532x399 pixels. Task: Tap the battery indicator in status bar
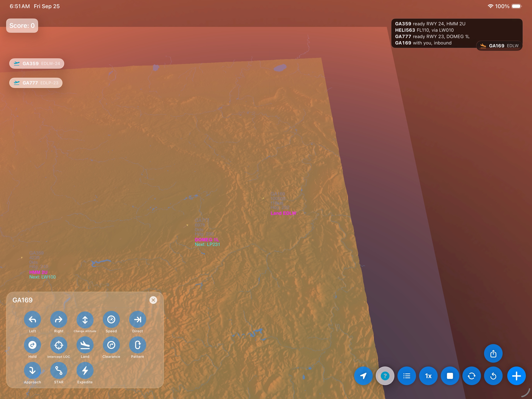click(516, 6)
